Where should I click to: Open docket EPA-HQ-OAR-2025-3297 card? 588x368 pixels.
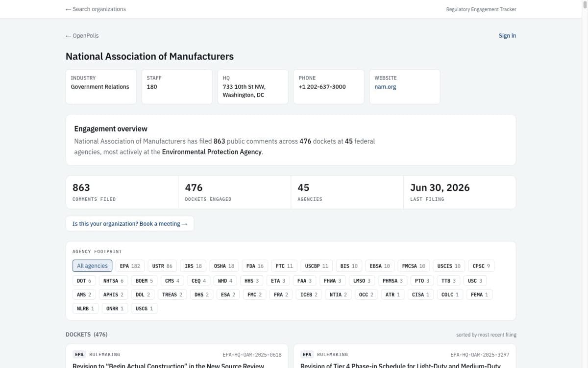[x=405, y=356]
